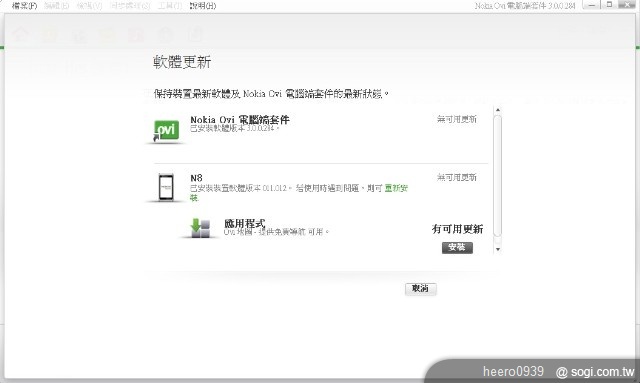The height and width of the screenshot is (383, 640).
Task: Click the 軟體更新 dialog title
Action: point(182,62)
